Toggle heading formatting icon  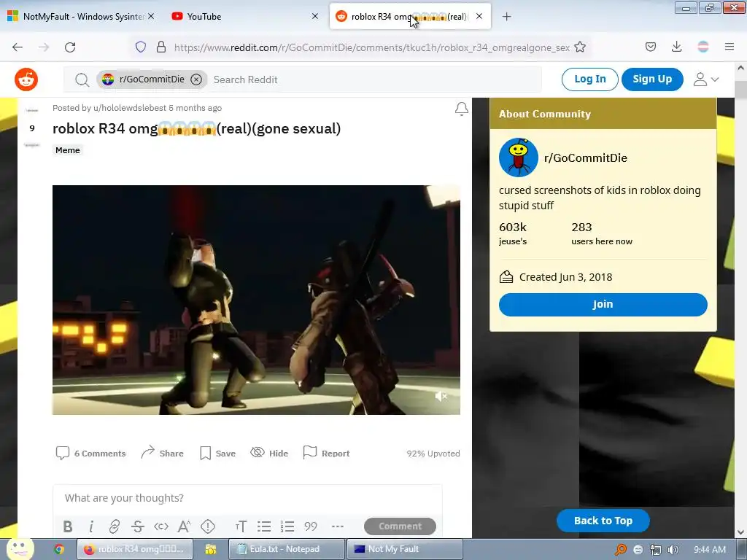click(x=241, y=526)
